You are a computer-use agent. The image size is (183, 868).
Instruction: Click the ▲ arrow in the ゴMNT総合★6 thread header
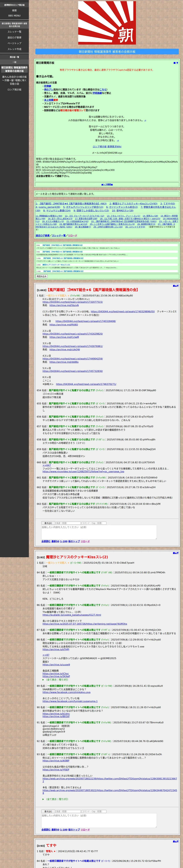176,286
